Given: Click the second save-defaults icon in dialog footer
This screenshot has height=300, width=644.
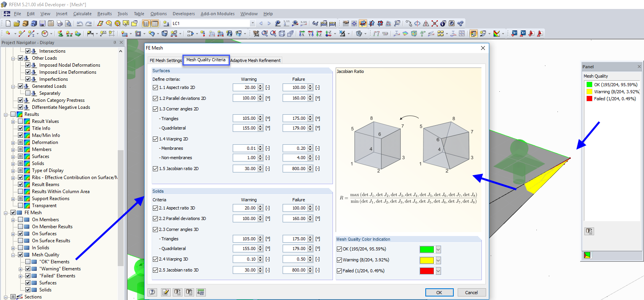Looking at the screenshot, I should tap(189, 292).
